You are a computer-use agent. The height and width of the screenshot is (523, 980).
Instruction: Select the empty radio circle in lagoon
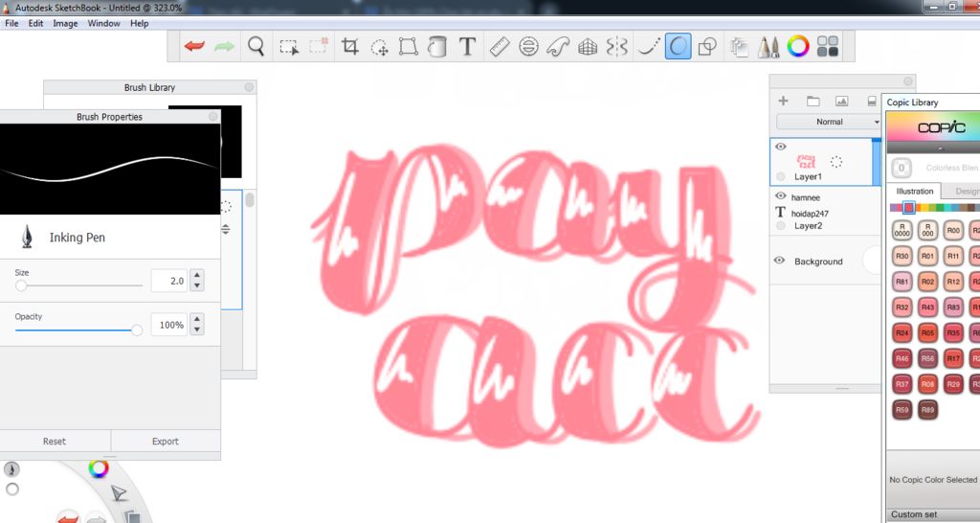pyautogui.click(x=11, y=489)
